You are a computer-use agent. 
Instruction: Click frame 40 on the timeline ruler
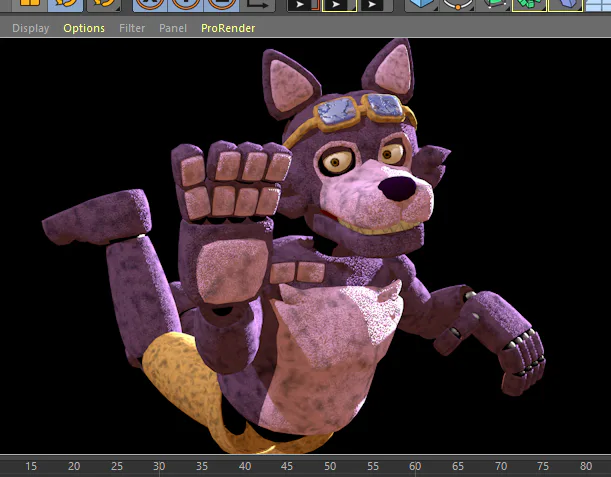(x=245, y=466)
